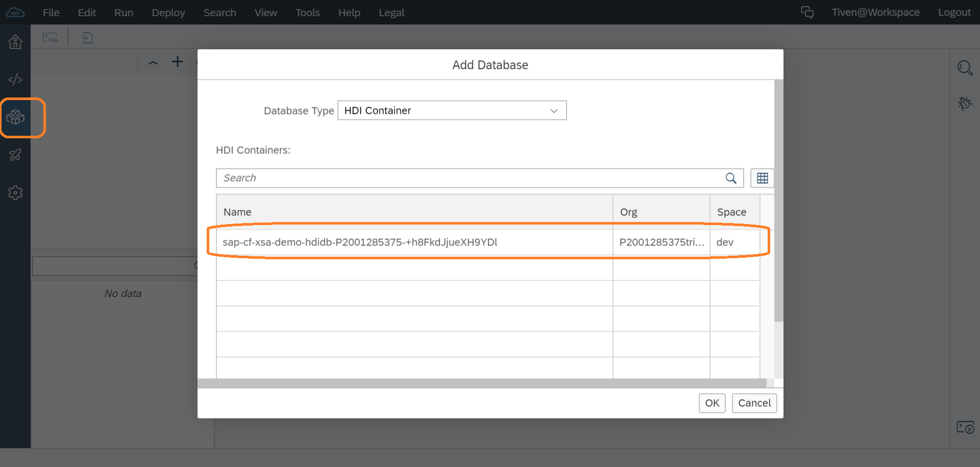Select the sap-cf-xsa-demo-hdidb container row
The height and width of the screenshot is (467, 980).
click(x=488, y=242)
